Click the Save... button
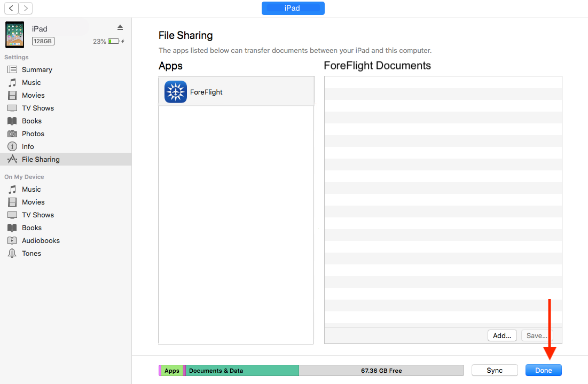This screenshot has height=384, width=588. [x=537, y=335]
